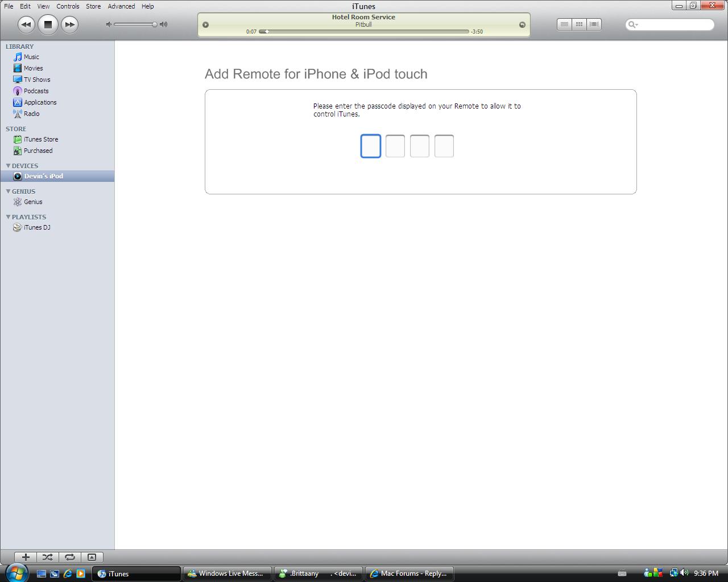728x582 pixels.
Task: Collapse the Devices section
Action: click(8, 166)
